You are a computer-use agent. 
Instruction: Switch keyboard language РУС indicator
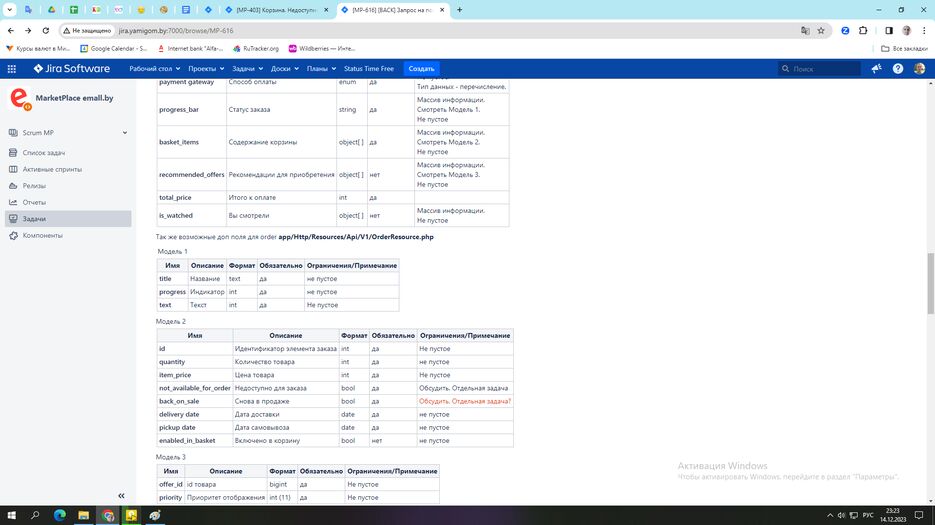(x=868, y=515)
